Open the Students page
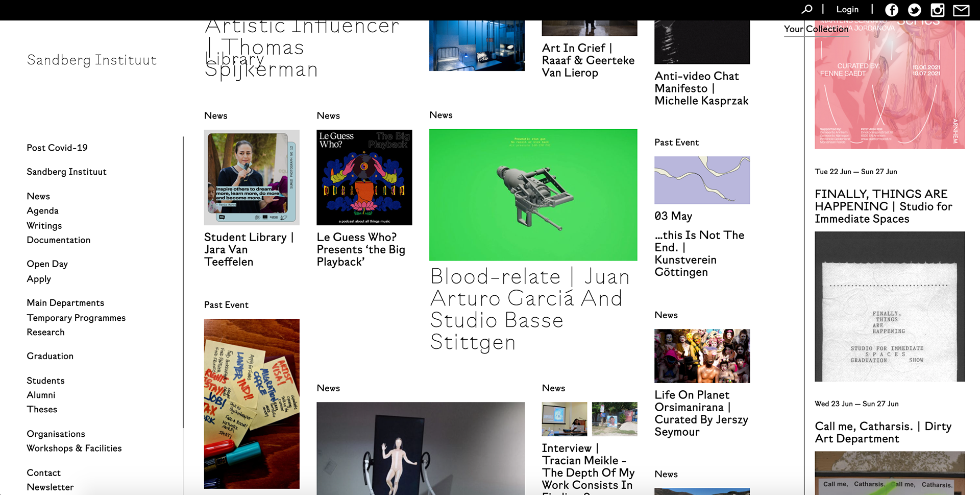The width and height of the screenshot is (980, 495). [45, 381]
